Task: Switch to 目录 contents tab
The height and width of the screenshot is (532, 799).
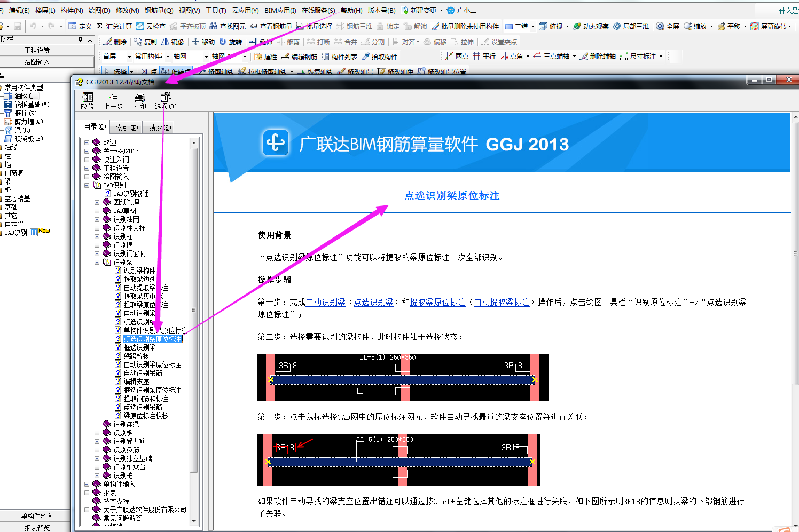Action: [95, 126]
